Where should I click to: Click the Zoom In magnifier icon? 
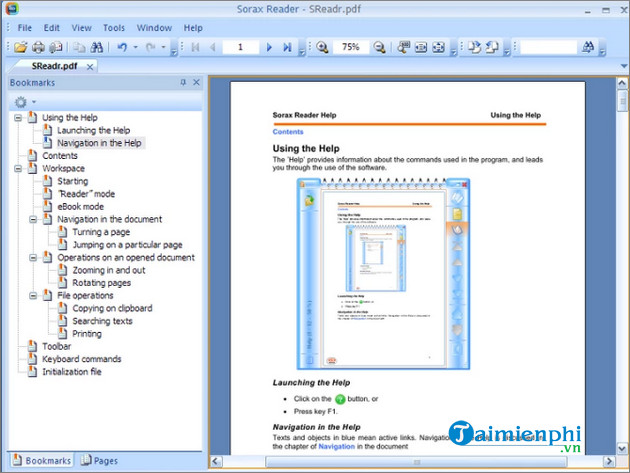322,47
